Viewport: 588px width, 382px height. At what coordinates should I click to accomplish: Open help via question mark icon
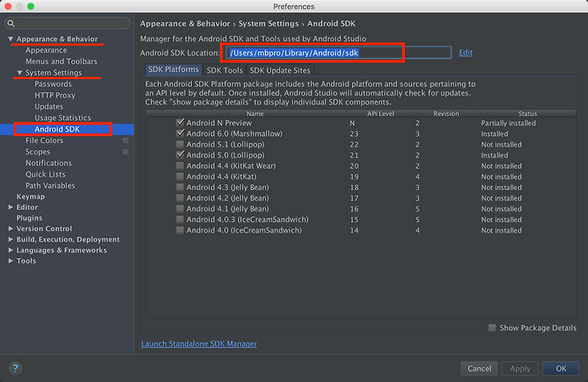16,368
